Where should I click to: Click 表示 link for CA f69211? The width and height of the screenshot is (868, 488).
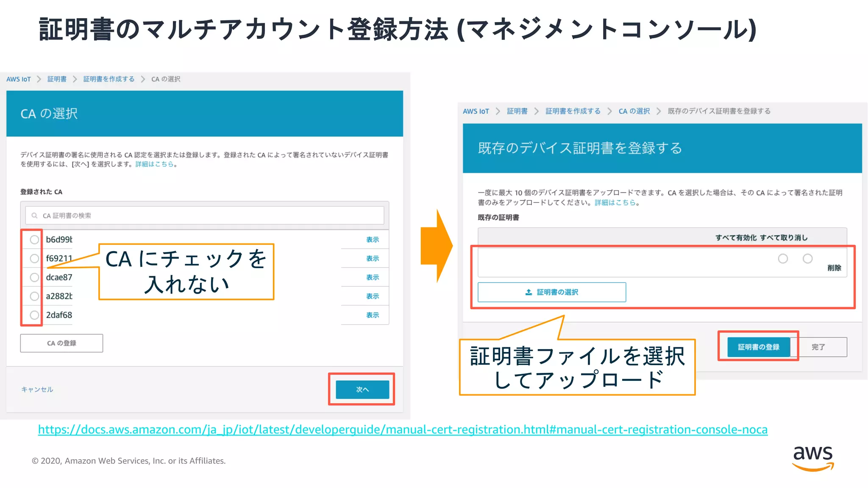[x=373, y=258]
